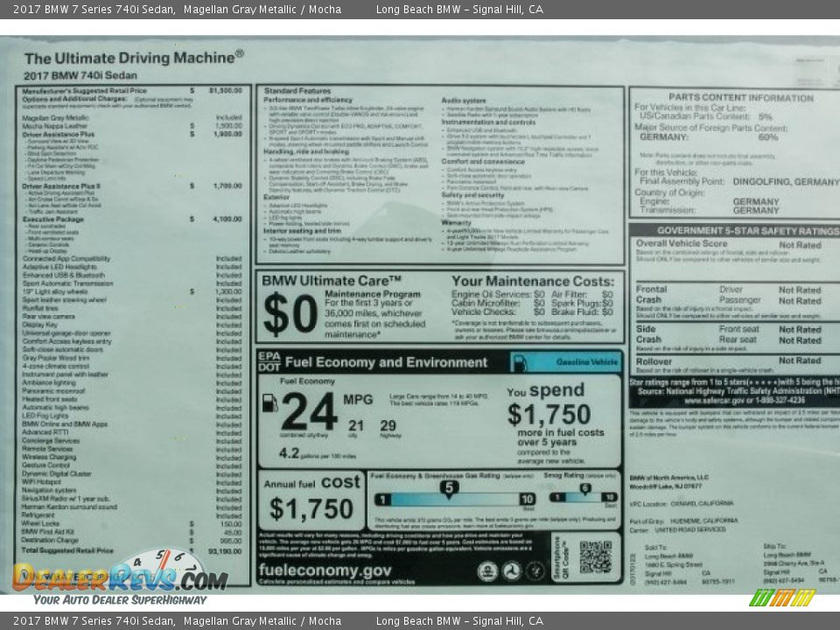Click the smartphone QR code

(595, 557)
